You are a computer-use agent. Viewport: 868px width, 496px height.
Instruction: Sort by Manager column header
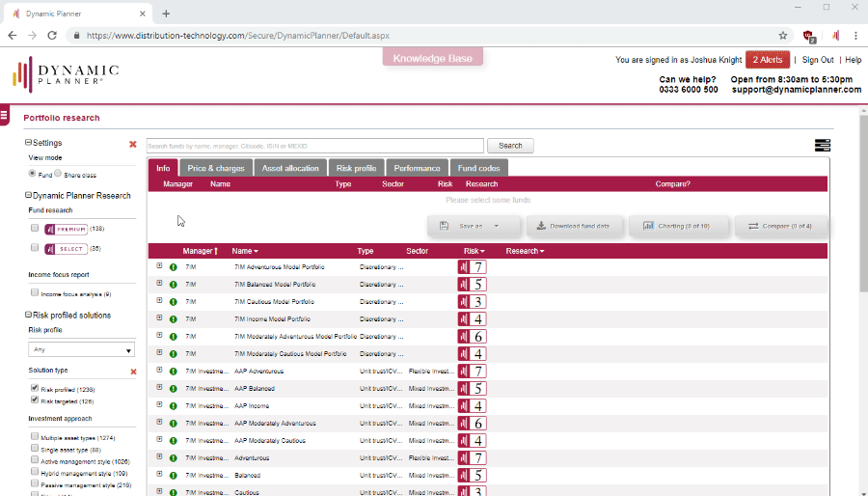(201, 251)
